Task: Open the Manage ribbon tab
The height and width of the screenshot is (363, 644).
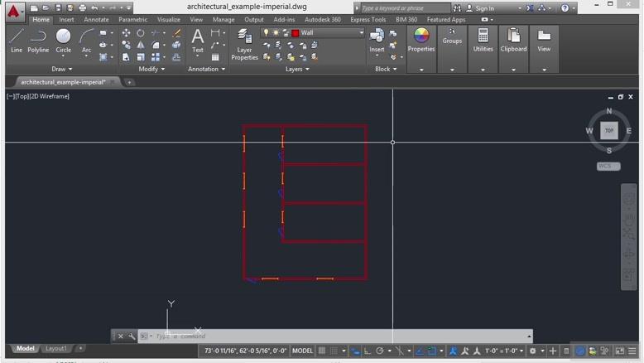Action: pos(223,19)
